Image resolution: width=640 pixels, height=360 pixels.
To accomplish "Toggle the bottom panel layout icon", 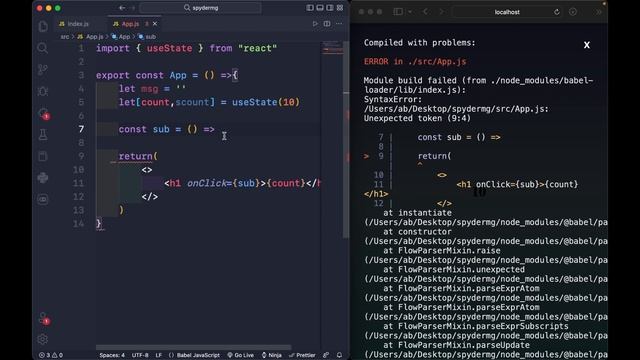I will (x=320, y=8).
